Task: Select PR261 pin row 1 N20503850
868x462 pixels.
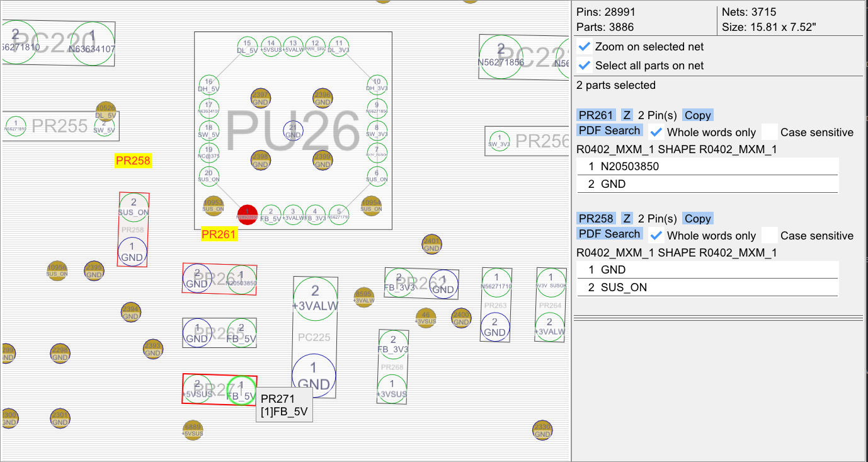Action: (708, 166)
